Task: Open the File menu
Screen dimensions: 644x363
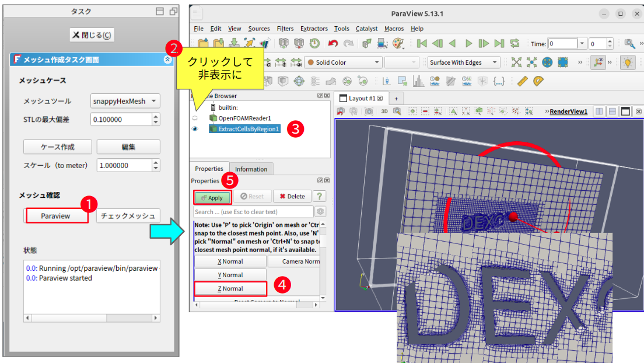Action: pos(198,29)
